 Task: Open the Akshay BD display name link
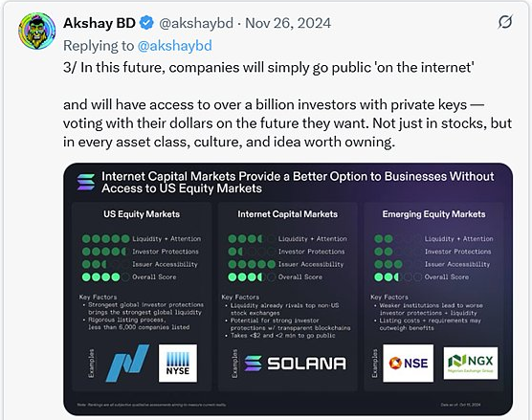[100, 23]
